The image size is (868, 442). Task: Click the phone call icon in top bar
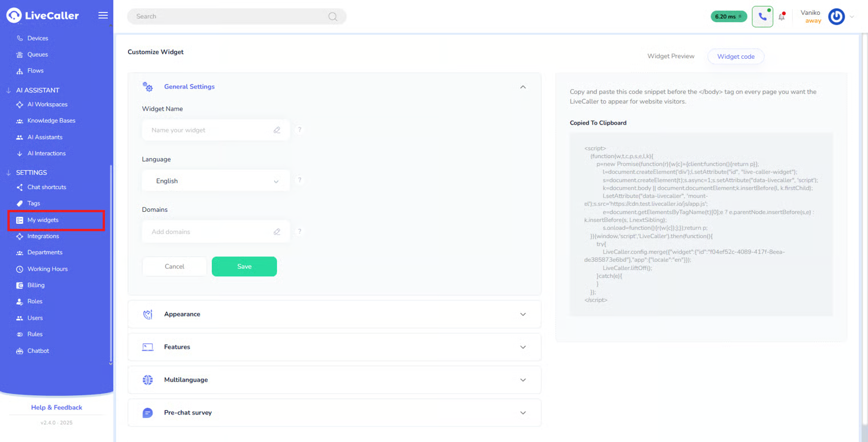[x=762, y=17]
